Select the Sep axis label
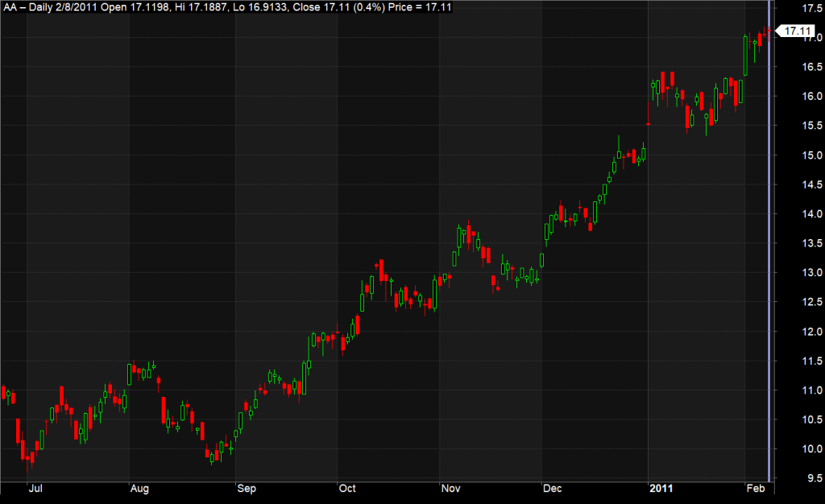The height and width of the screenshot is (504, 825). (247, 488)
